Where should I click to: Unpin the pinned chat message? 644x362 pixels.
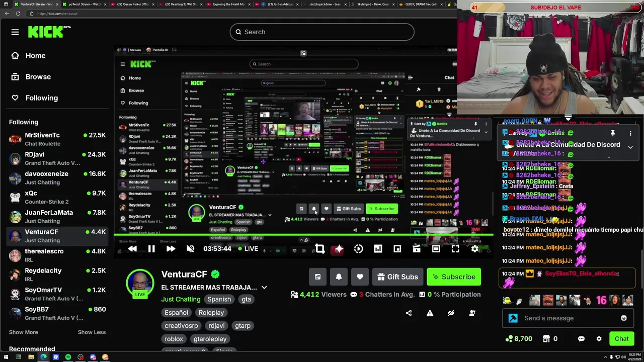point(613,134)
